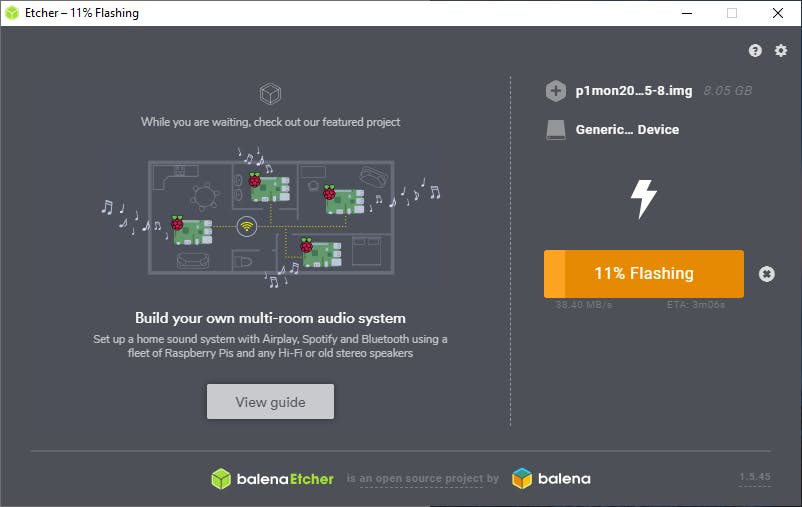Click the balenaEtcher wordmark text

(285, 479)
